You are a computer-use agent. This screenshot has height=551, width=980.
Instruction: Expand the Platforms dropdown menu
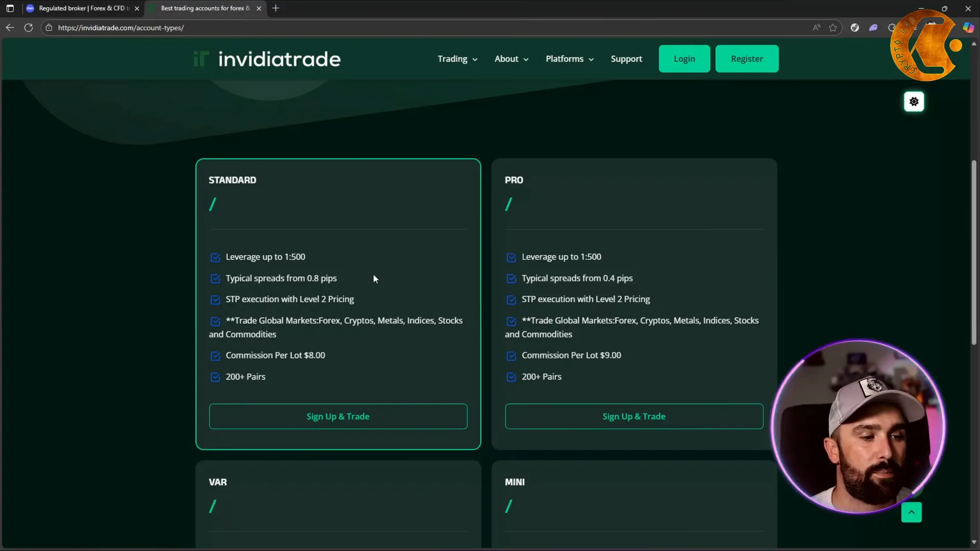click(x=570, y=59)
